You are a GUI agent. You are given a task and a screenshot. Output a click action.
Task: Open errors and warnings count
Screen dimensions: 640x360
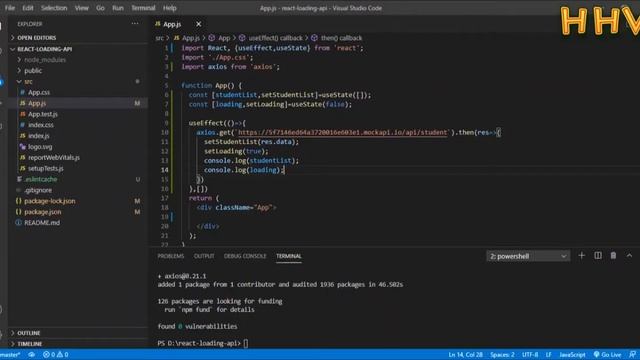(56, 355)
